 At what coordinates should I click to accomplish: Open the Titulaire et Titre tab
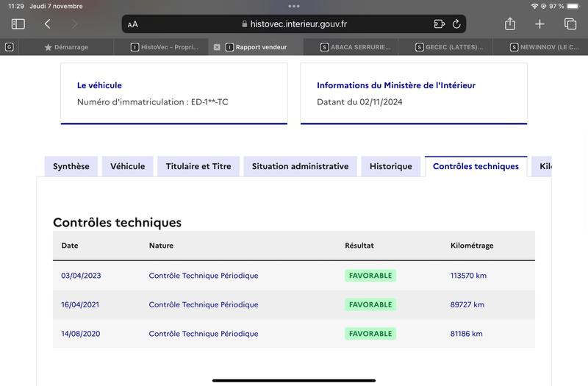click(198, 166)
